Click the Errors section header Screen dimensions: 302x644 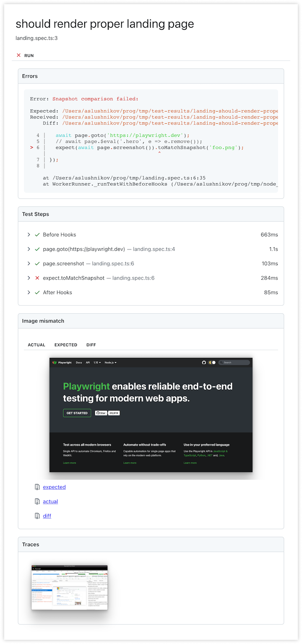click(151, 76)
